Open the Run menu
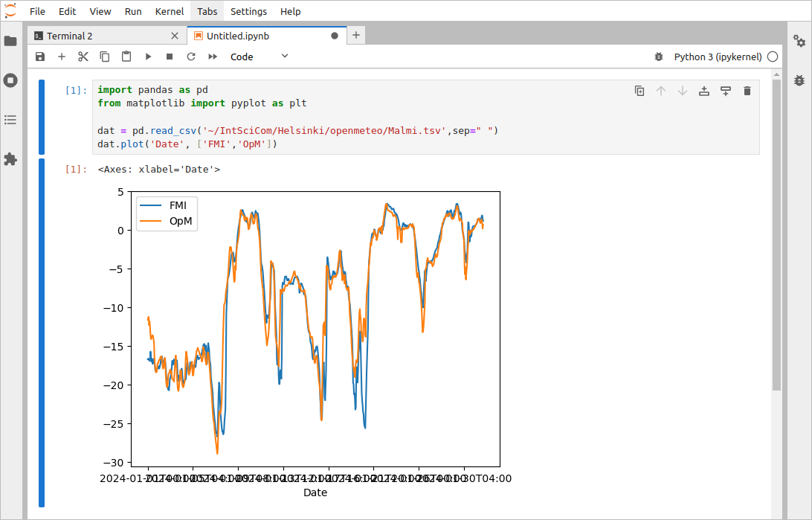812x520 pixels. 133,11
